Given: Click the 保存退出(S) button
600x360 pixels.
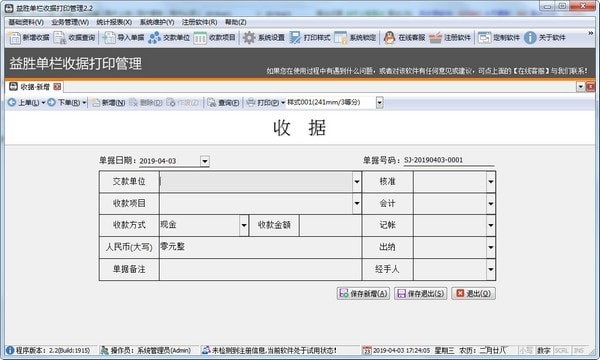Looking at the screenshot, I should tap(421, 293).
